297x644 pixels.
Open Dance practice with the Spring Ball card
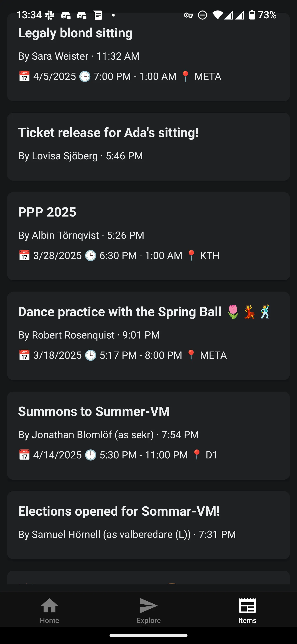[x=119, y=312]
